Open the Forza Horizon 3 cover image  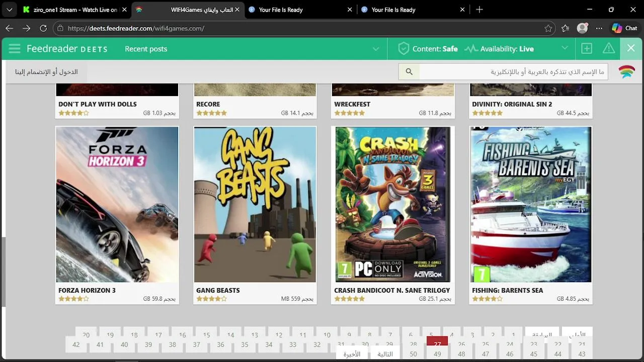click(117, 204)
